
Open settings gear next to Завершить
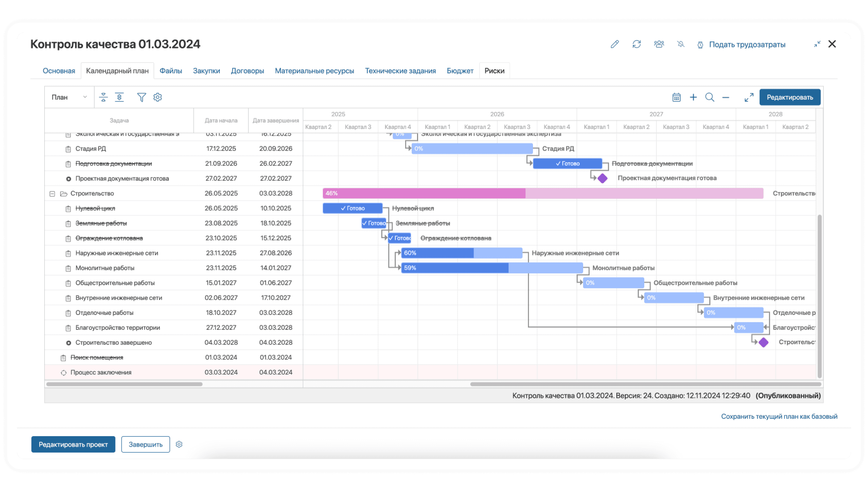tap(179, 444)
